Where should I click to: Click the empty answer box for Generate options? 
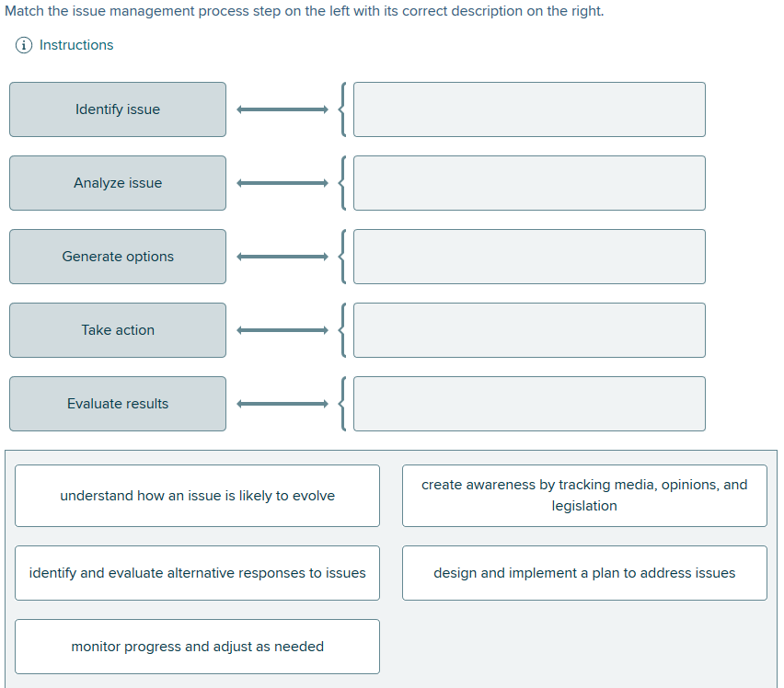(529, 256)
